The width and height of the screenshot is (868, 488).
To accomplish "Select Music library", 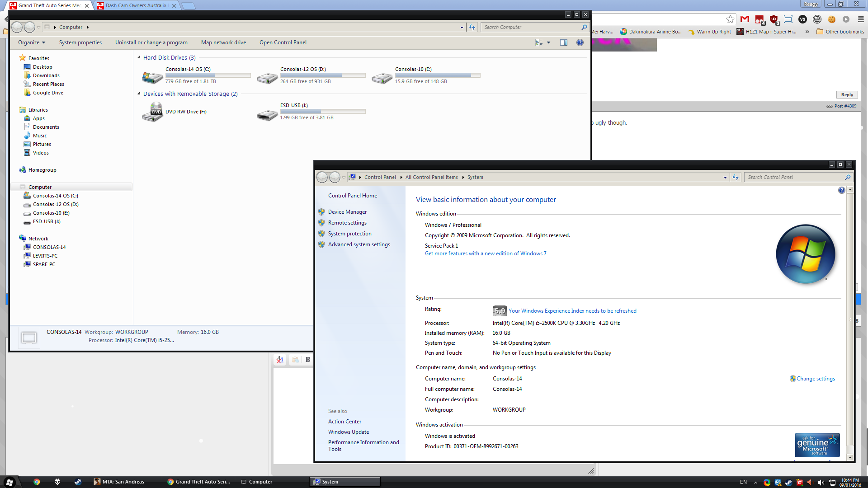I will point(40,136).
